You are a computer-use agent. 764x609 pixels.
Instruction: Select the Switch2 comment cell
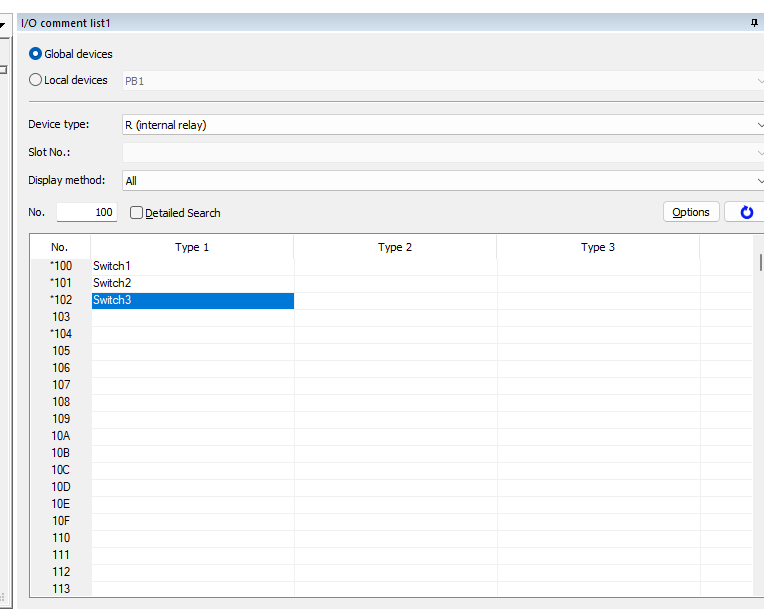click(x=192, y=283)
